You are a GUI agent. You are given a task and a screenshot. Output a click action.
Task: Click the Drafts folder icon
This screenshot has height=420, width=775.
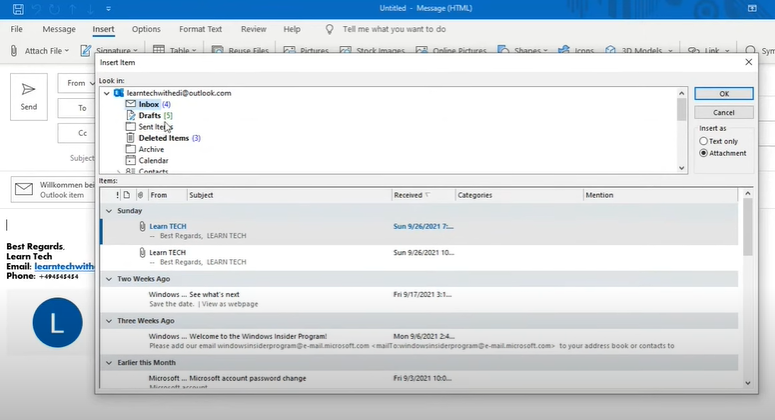(x=130, y=116)
